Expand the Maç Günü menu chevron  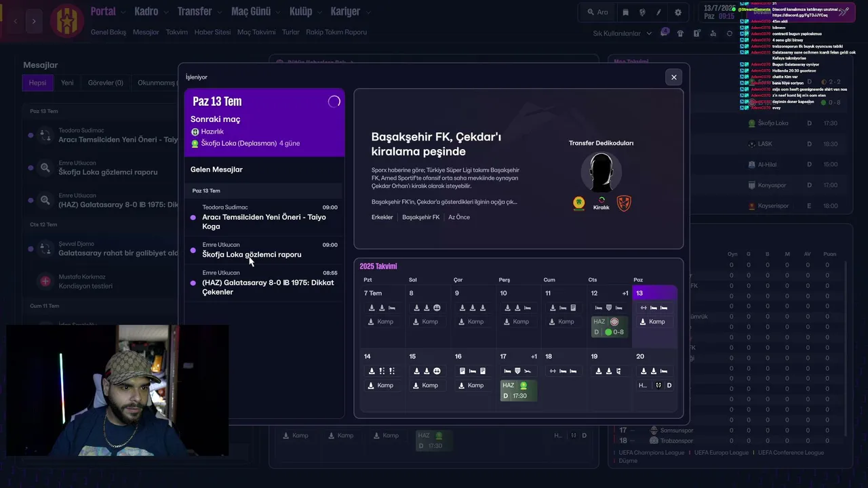[x=277, y=12]
